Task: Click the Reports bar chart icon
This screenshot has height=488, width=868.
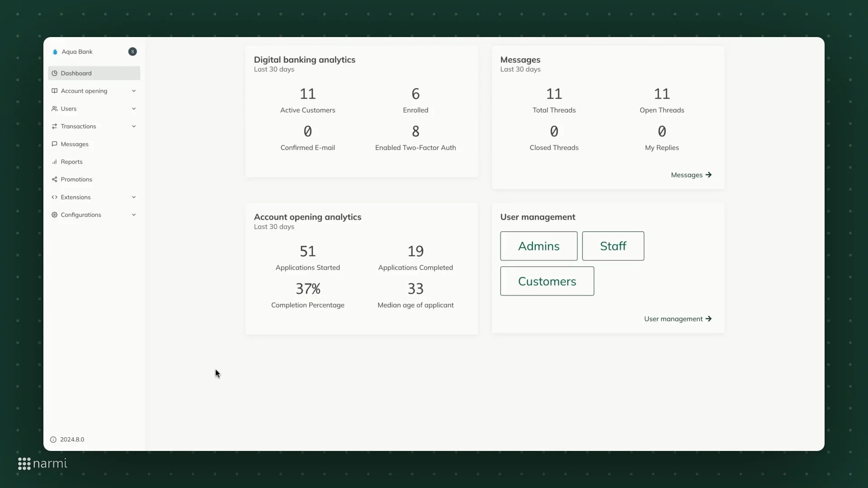Action: [x=54, y=162]
